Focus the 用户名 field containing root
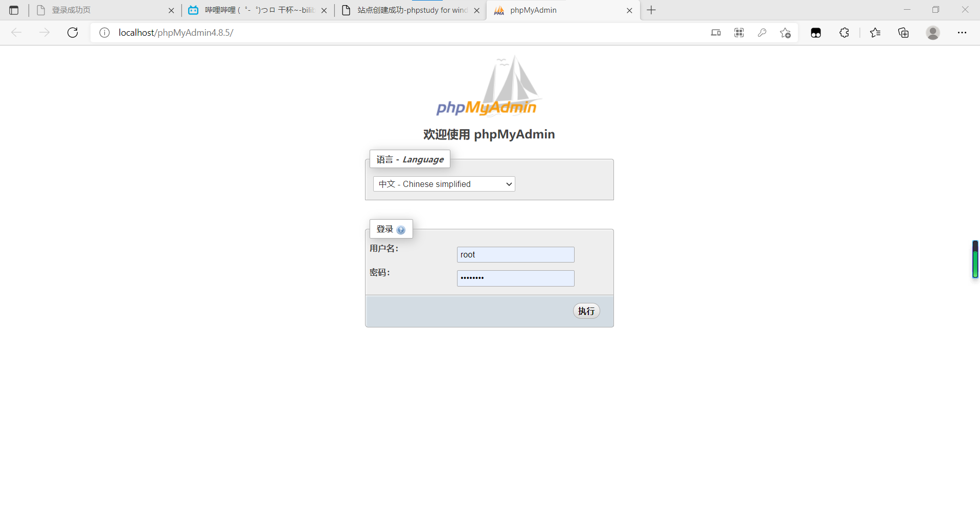 (x=516, y=254)
